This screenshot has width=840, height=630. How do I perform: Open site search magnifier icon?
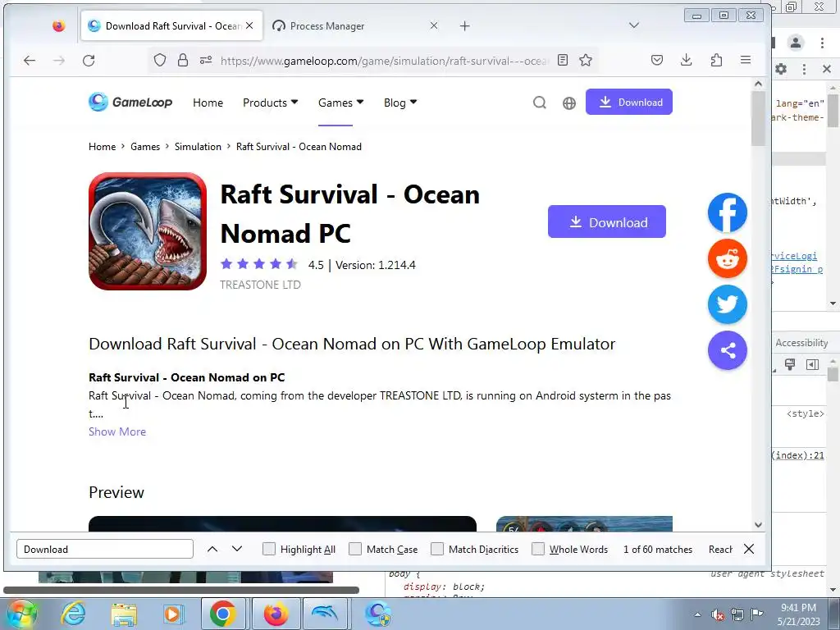pyautogui.click(x=540, y=103)
